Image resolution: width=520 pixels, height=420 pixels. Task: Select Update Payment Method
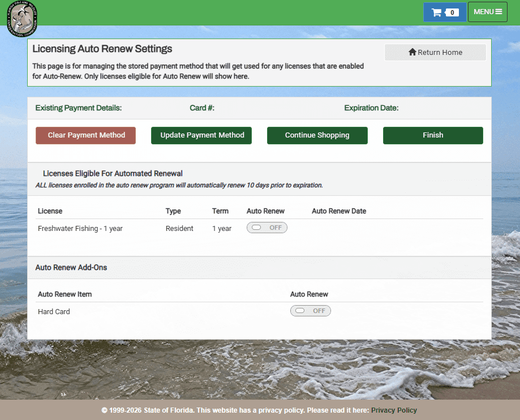(x=201, y=135)
